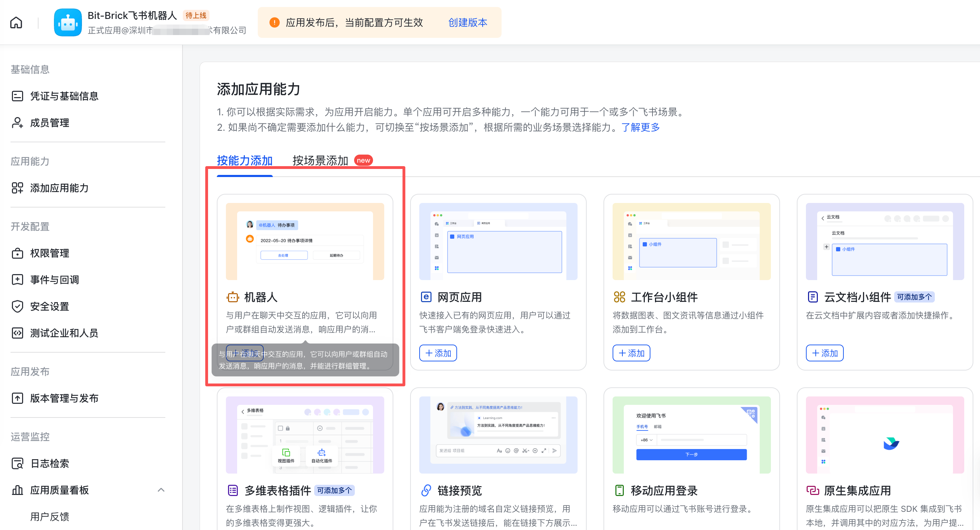
Task: Open the 了解更多 link
Action: coord(640,128)
